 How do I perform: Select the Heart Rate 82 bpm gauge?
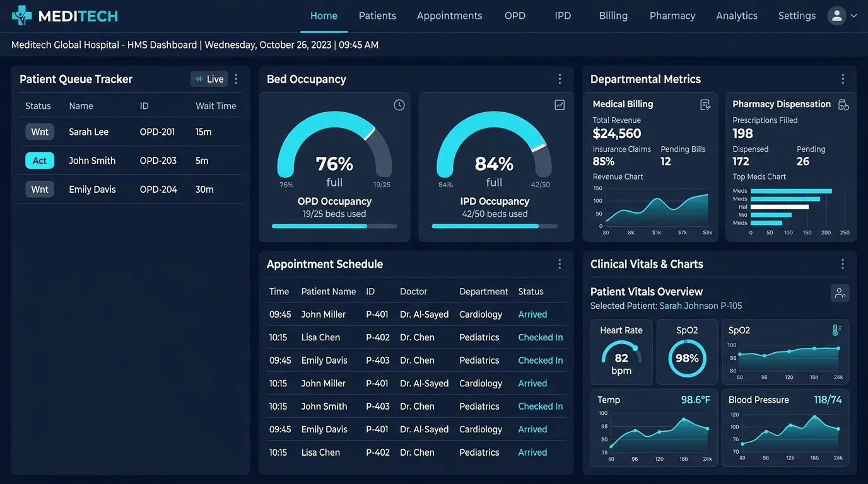pyautogui.click(x=621, y=352)
